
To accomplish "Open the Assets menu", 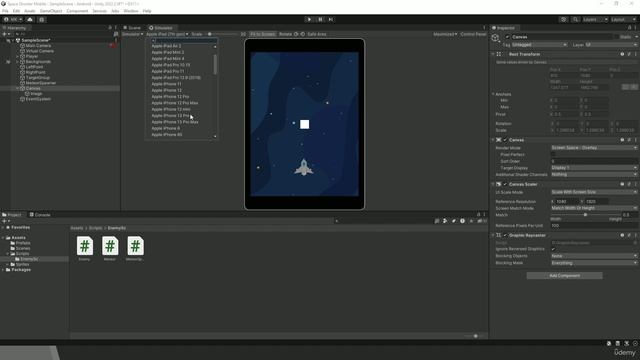I will click(30, 11).
